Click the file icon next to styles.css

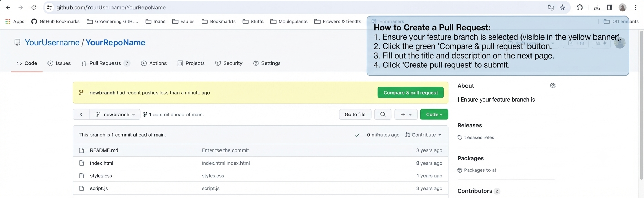coord(82,176)
